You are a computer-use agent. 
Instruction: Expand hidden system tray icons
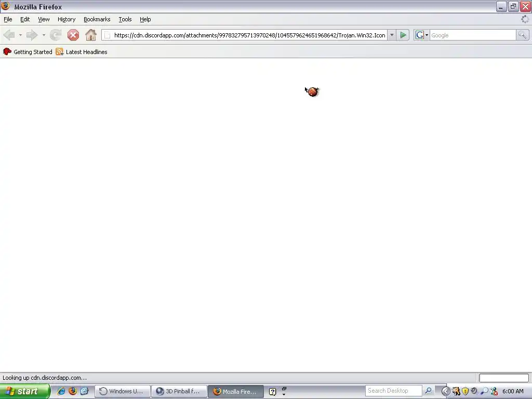point(445,392)
